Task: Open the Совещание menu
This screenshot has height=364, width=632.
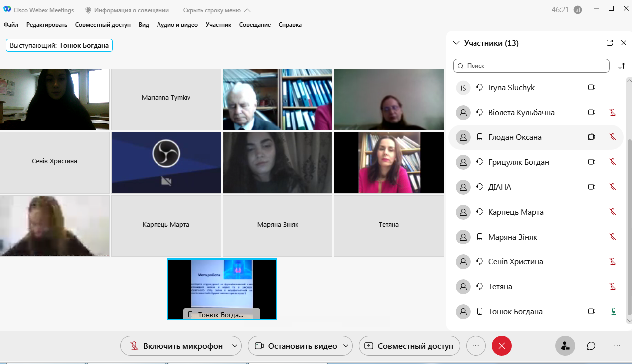Action: pyautogui.click(x=255, y=25)
